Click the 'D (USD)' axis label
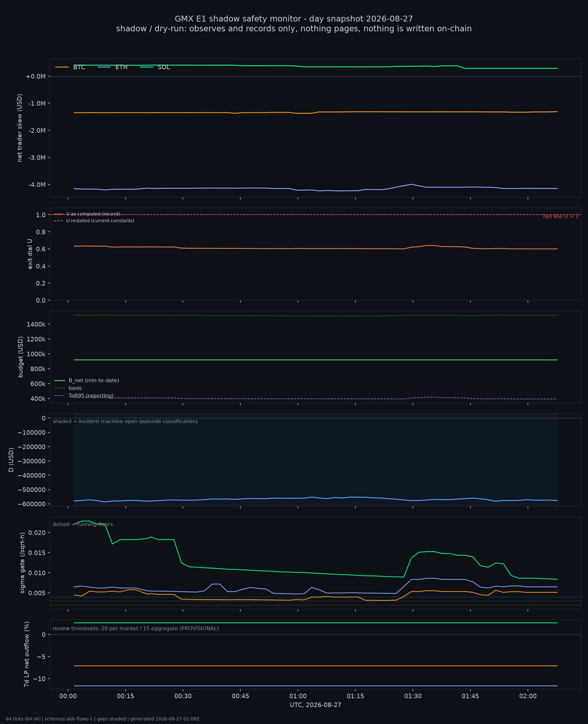 tap(11, 460)
